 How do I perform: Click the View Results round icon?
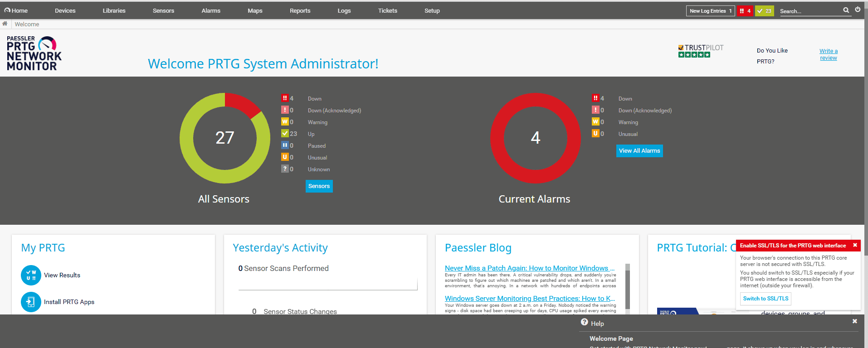pos(31,275)
